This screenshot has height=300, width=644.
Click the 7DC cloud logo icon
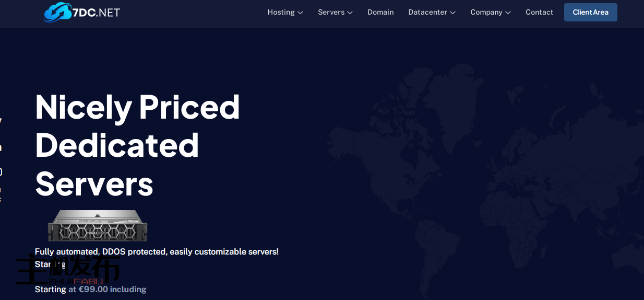(x=57, y=12)
